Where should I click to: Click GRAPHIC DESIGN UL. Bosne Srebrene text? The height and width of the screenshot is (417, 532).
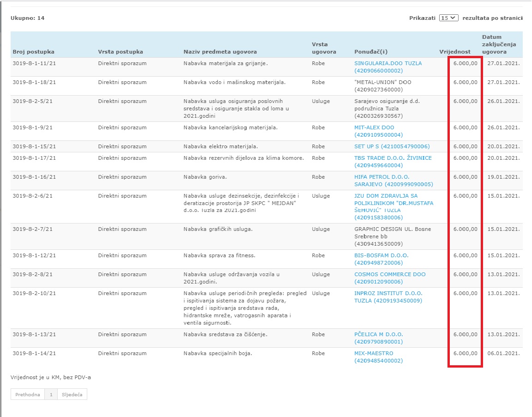pyautogui.click(x=393, y=236)
